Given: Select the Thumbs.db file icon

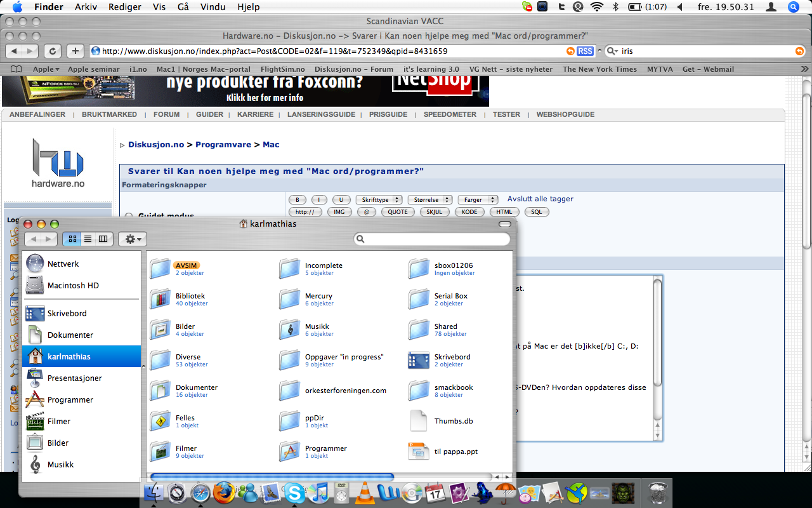Looking at the screenshot, I should pyautogui.click(x=419, y=421).
